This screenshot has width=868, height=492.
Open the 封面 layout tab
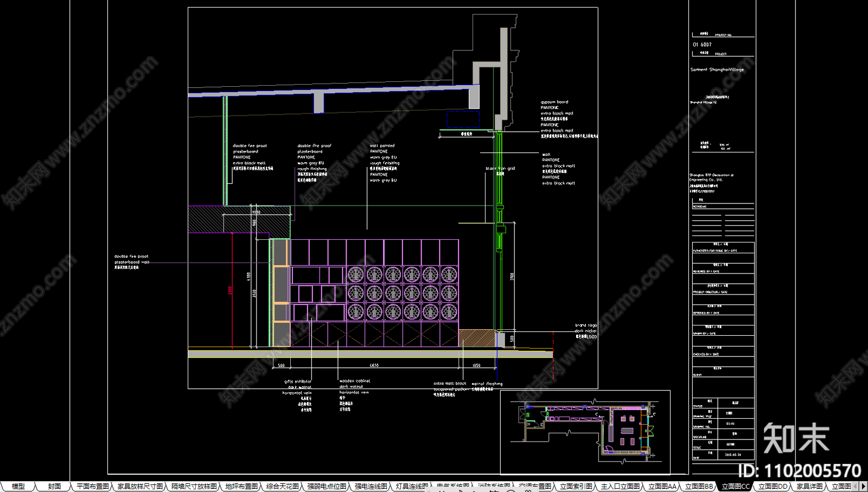coord(54,487)
